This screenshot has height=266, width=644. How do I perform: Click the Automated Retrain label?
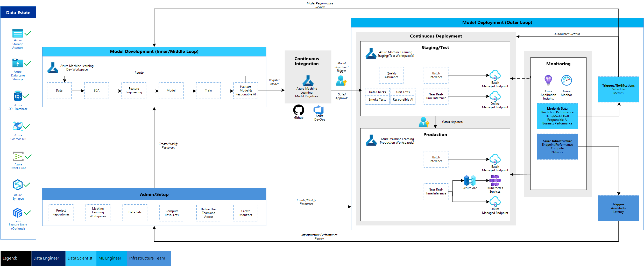point(567,34)
